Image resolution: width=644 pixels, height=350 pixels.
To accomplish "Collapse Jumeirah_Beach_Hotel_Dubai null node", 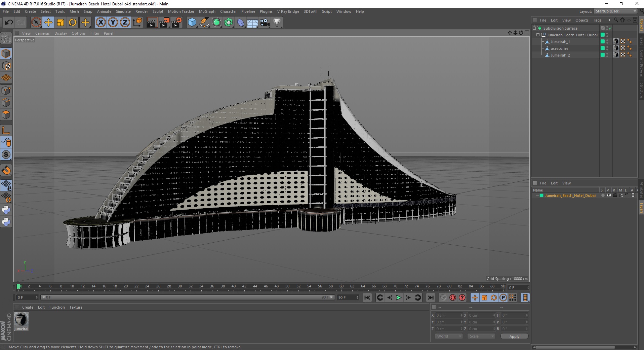I will tap(538, 35).
